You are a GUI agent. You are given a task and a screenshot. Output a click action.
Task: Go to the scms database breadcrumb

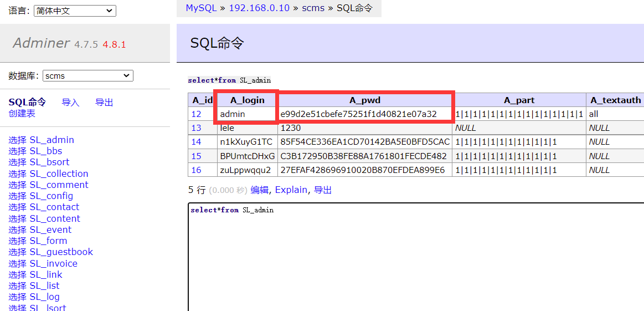pyautogui.click(x=313, y=8)
